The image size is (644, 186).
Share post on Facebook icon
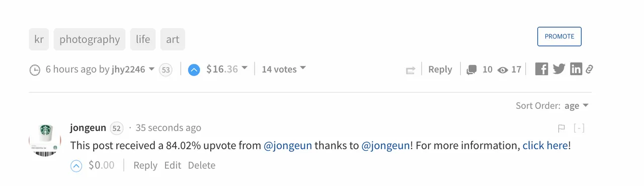coord(541,69)
